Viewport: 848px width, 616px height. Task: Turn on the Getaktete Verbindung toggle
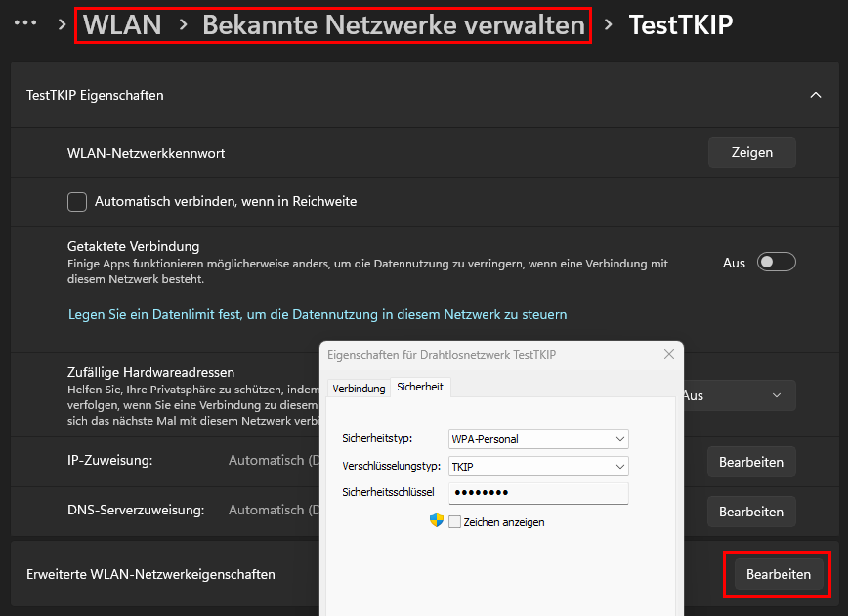(x=777, y=262)
